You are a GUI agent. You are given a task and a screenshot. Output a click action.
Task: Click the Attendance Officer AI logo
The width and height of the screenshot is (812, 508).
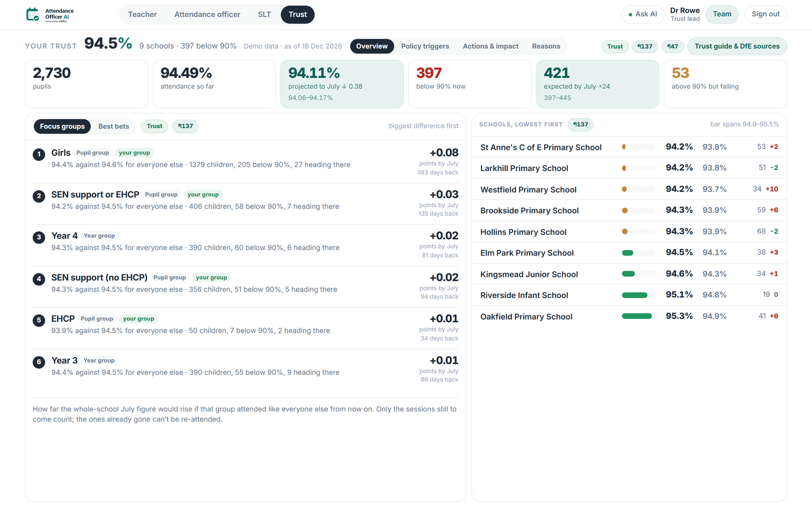[50, 14]
